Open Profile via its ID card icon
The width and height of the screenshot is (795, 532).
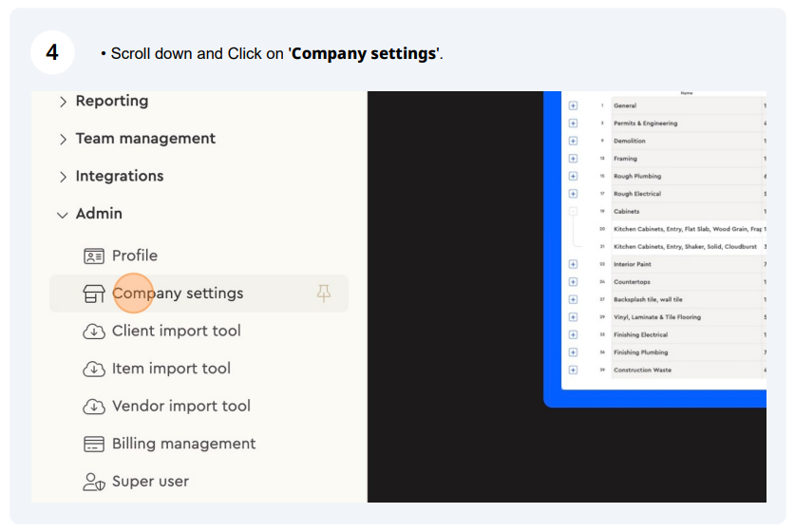pos(94,256)
